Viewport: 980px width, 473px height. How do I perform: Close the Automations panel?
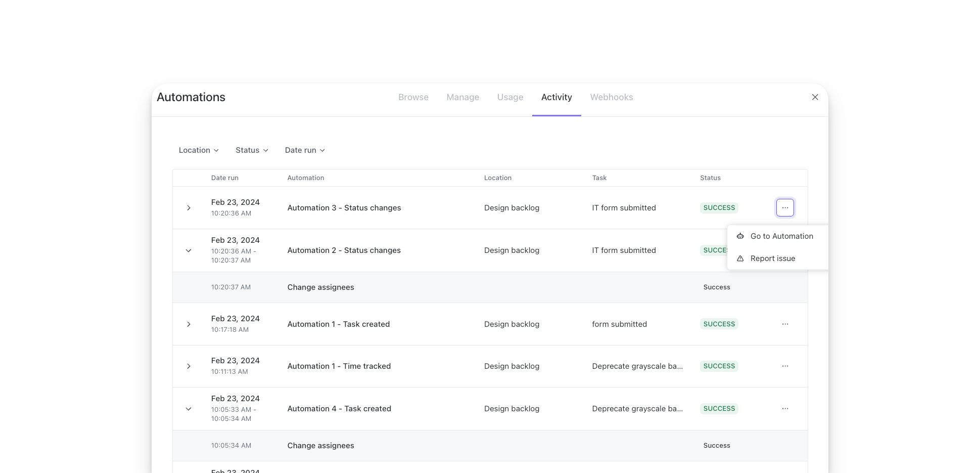pos(815,97)
